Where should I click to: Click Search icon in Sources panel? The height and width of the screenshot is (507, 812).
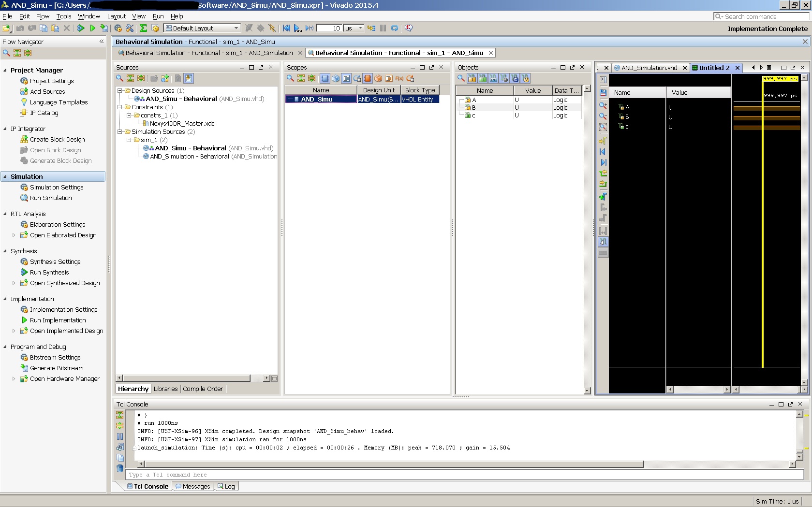pyautogui.click(x=119, y=78)
